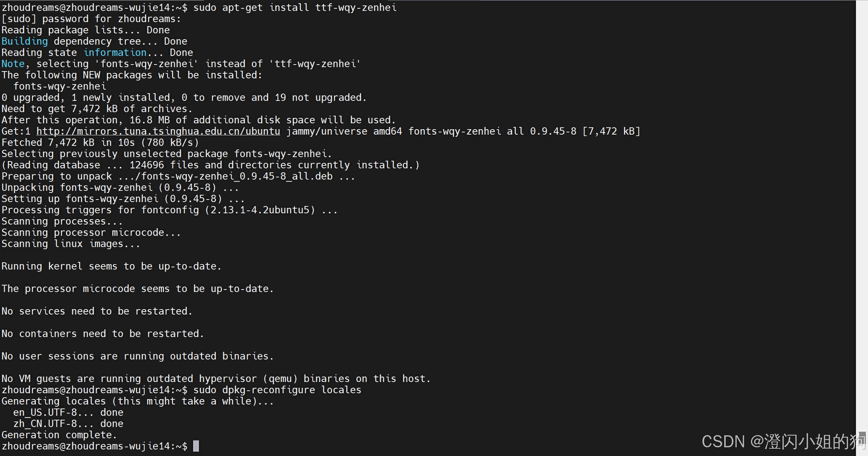Click the indented 'fonts-wqy-zenhei' package name line
The image size is (868, 456).
[x=60, y=86]
